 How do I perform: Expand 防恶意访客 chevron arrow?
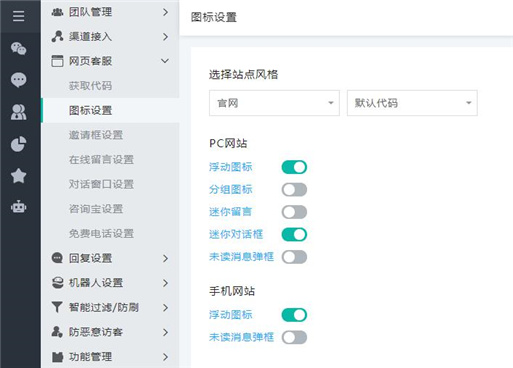click(165, 332)
